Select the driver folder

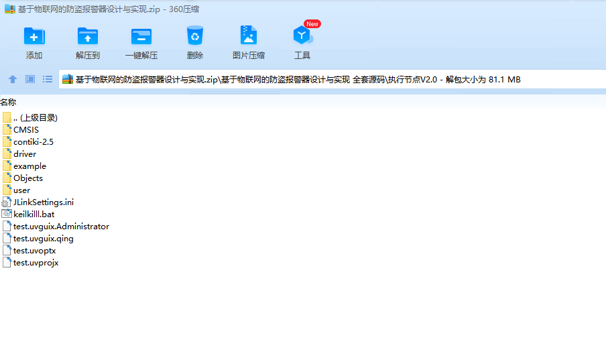coord(19,154)
